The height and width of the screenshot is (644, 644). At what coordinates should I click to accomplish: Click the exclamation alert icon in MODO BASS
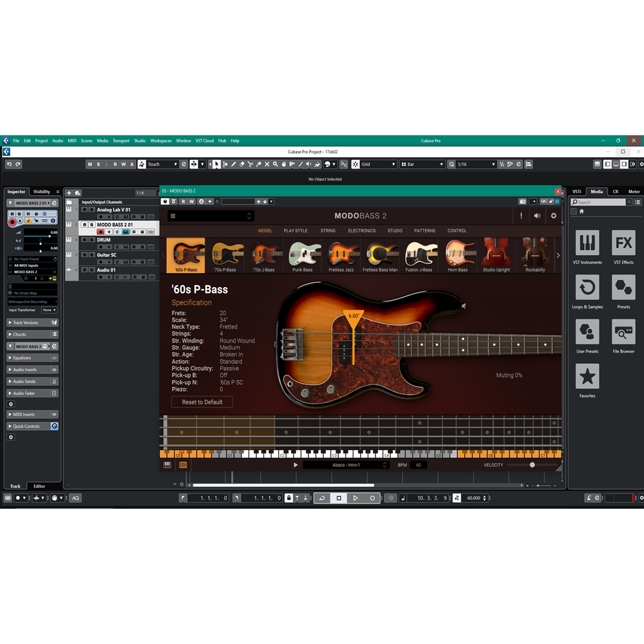click(521, 216)
